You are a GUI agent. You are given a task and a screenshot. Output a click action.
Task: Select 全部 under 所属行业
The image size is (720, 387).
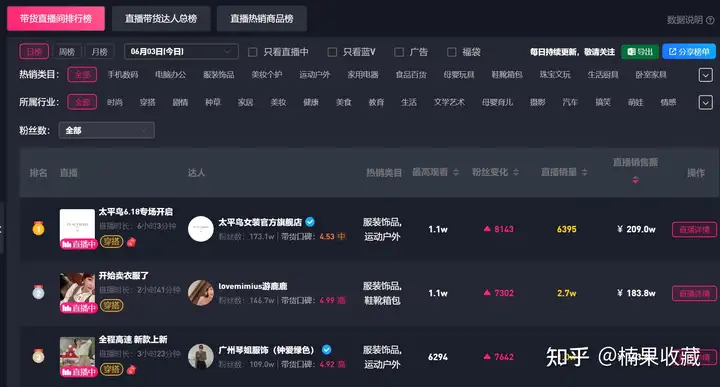point(82,102)
